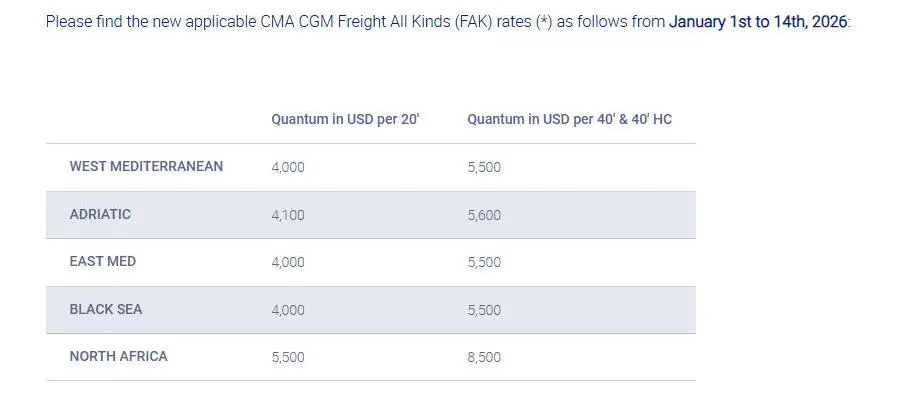Click the 'Quantum in USD per 40' & 40' HC' header
Image resolution: width=903 pixels, height=409 pixels.
pyautogui.click(x=569, y=119)
